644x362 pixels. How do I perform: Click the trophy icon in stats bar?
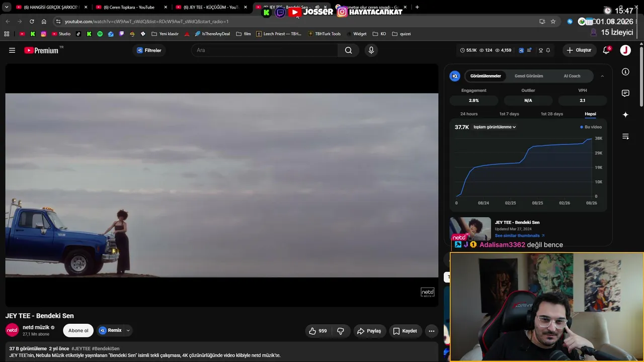(x=541, y=50)
